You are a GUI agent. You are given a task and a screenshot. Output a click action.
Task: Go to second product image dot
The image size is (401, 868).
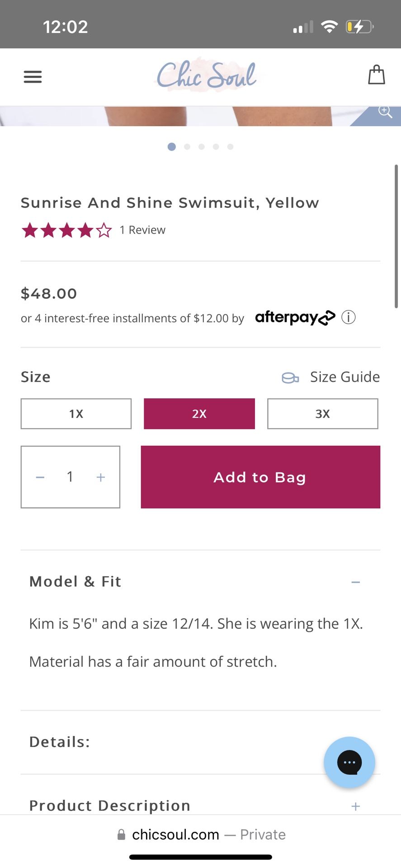coord(187,146)
